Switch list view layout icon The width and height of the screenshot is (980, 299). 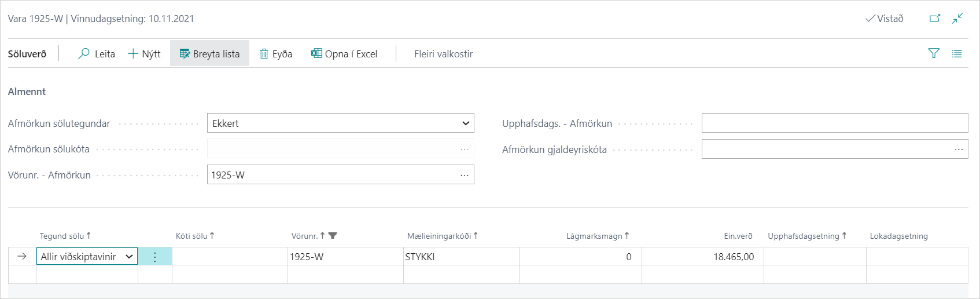[957, 54]
